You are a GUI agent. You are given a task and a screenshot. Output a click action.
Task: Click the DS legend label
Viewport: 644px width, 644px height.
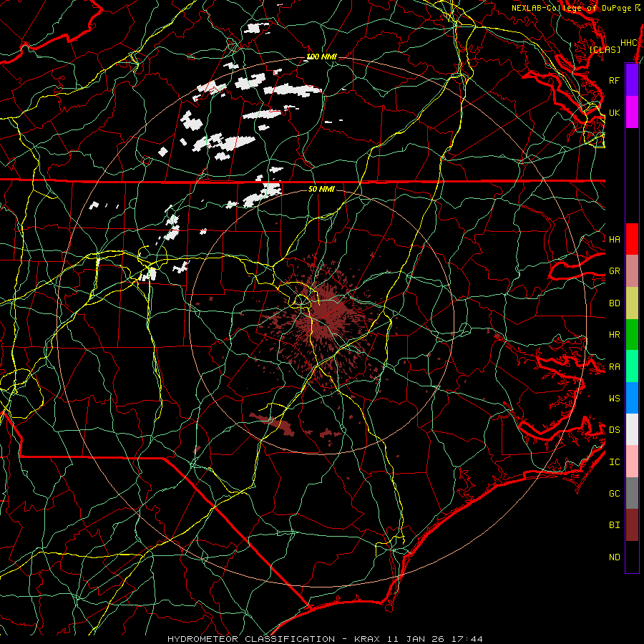(x=614, y=430)
